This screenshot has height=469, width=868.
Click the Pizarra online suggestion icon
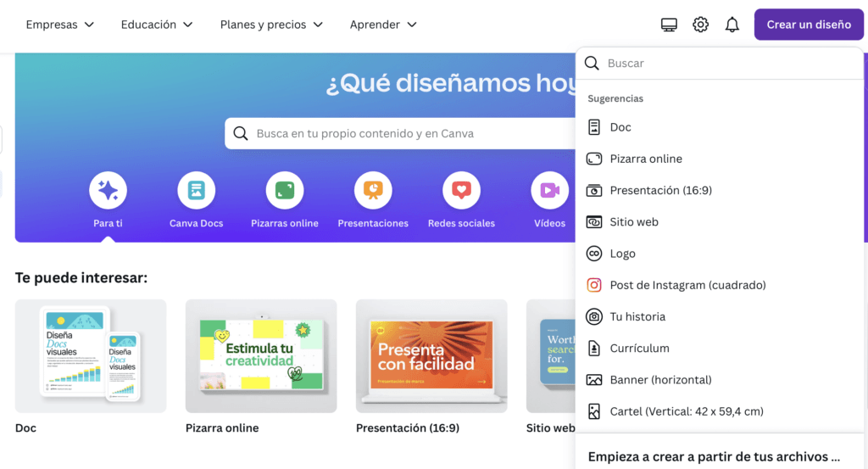pyautogui.click(x=594, y=159)
